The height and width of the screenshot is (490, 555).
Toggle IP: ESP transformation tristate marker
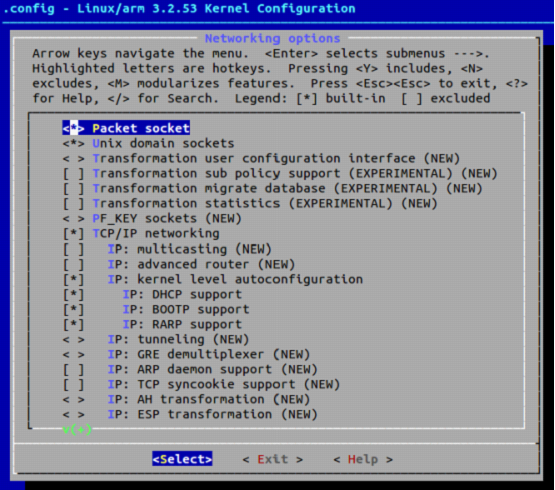click(x=74, y=415)
